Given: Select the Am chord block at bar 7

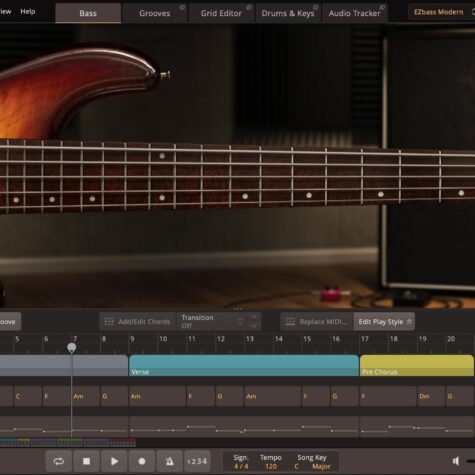Looking at the screenshot, I should (x=85, y=396).
